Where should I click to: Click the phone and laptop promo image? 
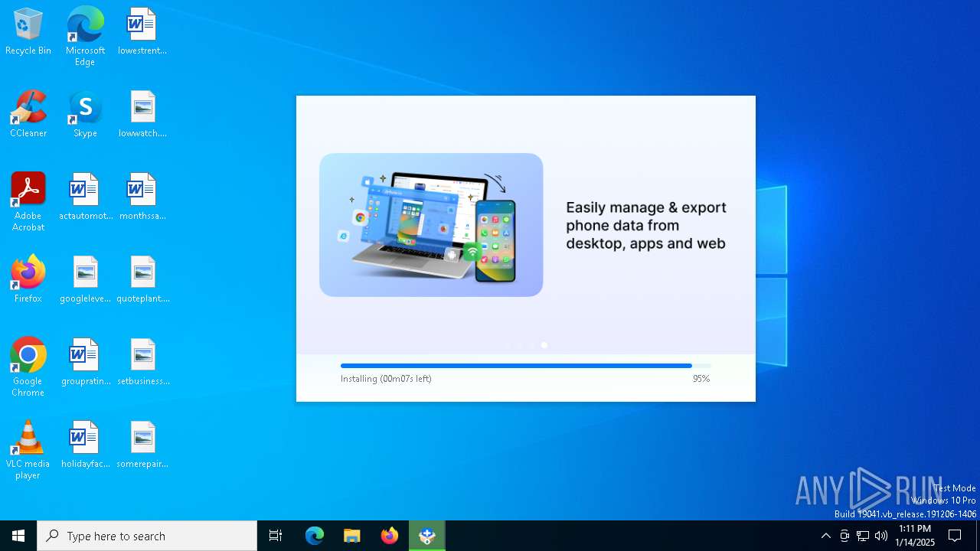click(431, 225)
